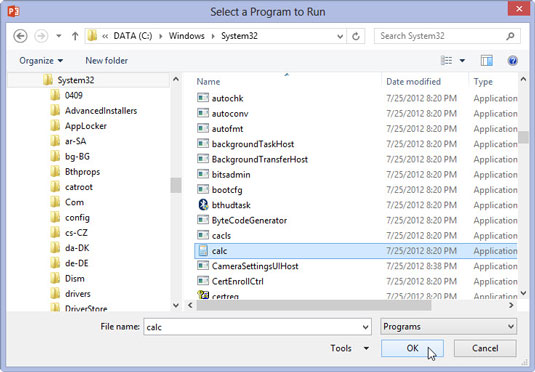Select the ar-SA folder
535x372 pixels.
75,141
